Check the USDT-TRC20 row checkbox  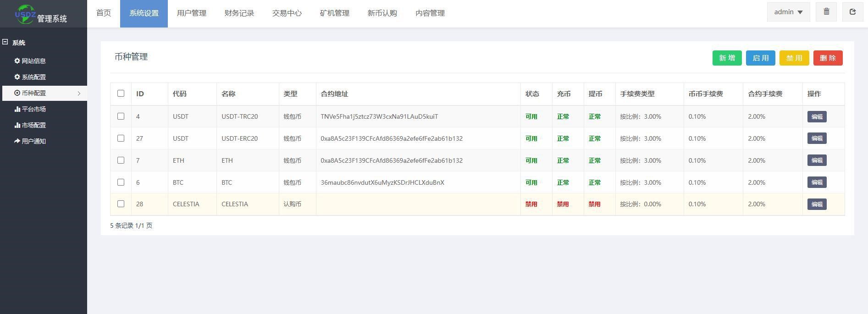click(x=121, y=116)
